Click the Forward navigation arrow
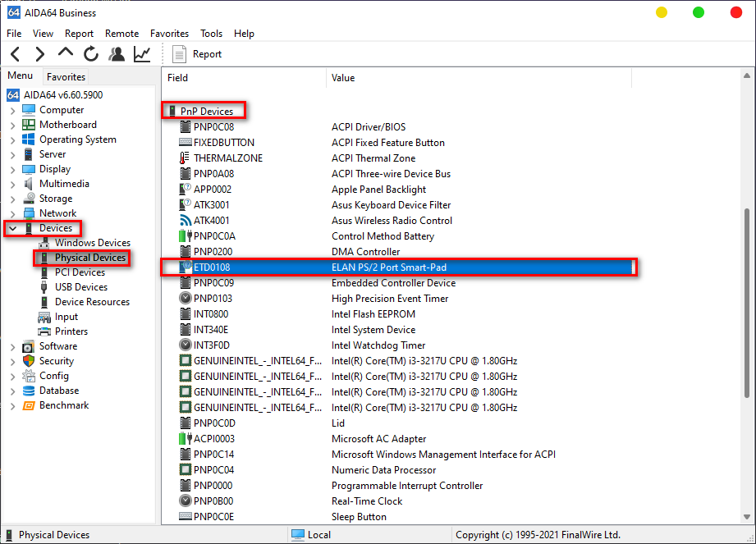Image resolution: width=756 pixels, height=544 pixels. [x=39, y=54]
